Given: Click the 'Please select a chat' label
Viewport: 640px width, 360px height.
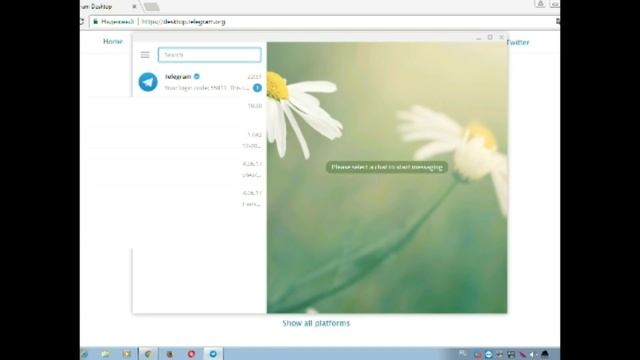Looking at the screenshot, I should [387, 167].
